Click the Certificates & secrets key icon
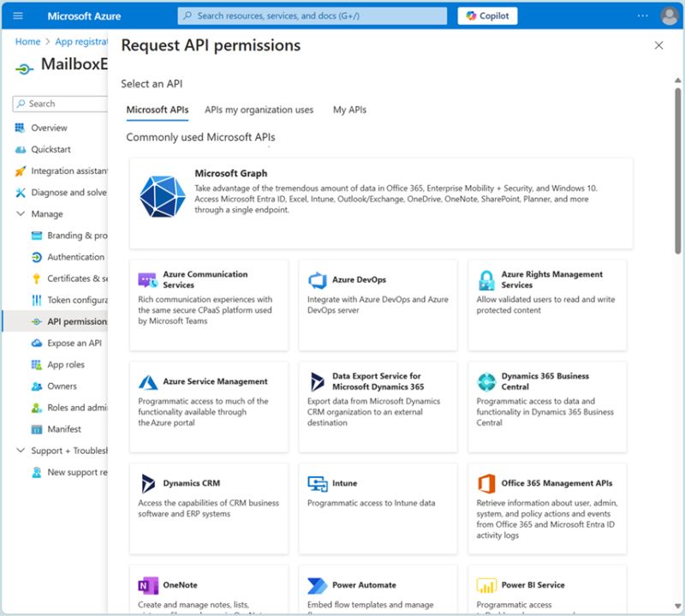This screenshot has height=616, width=685. tap(37, 278)
